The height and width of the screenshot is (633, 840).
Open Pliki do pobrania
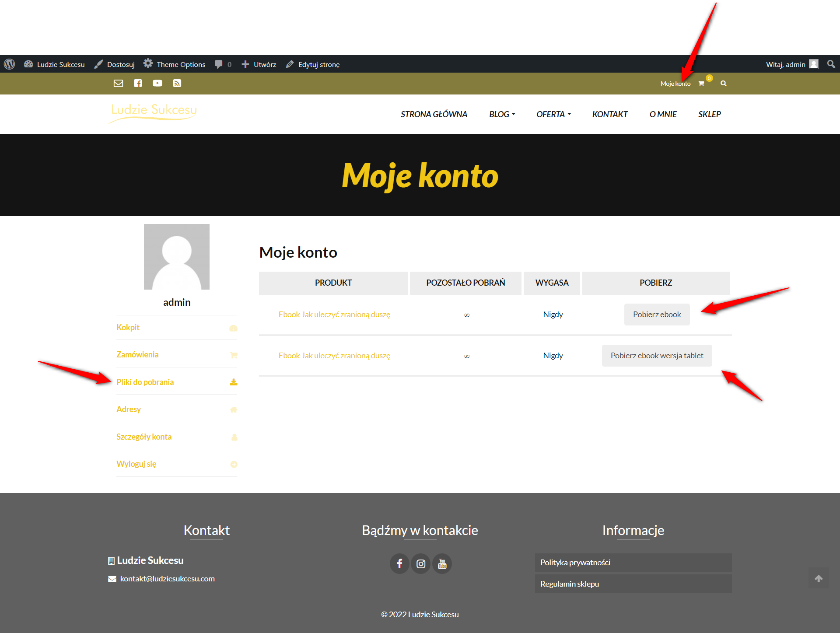pyautogui.click(x=145, y=382)
